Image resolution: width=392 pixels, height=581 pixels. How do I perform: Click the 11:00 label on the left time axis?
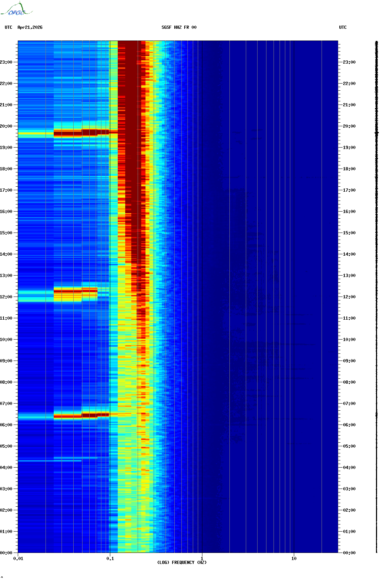point(6,318)
